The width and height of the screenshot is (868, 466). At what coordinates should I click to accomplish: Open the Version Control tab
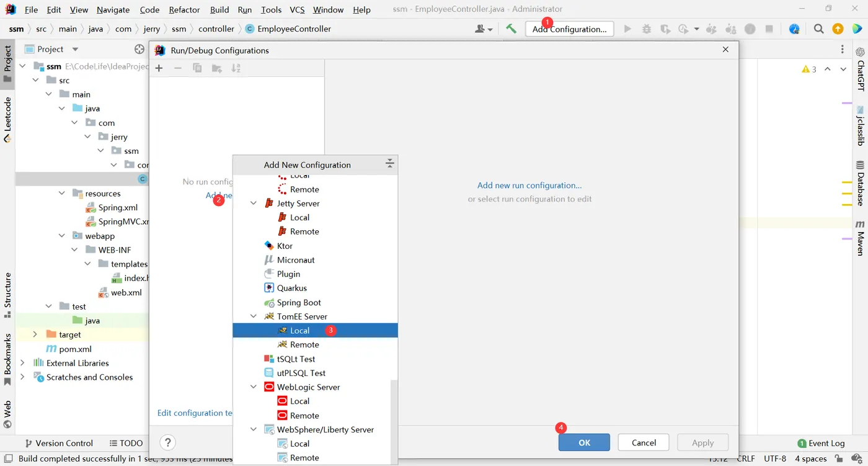[x=59, y=443]
